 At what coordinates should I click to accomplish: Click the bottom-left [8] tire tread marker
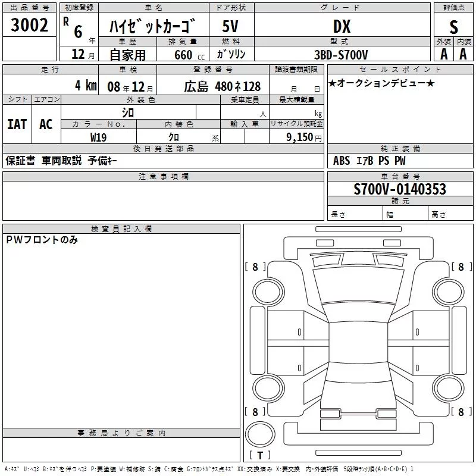click(255, 412)
